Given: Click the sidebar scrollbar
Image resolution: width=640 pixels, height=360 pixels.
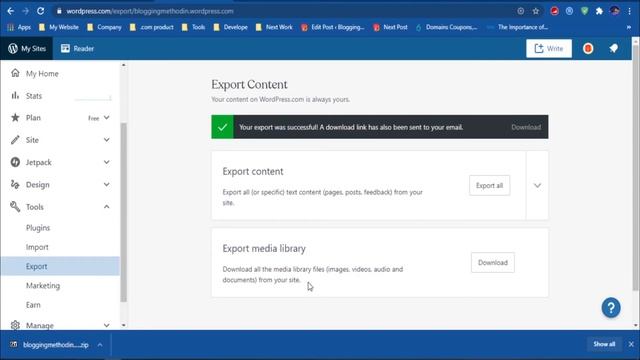Looking at the screenshot, I should pos(124,212).
